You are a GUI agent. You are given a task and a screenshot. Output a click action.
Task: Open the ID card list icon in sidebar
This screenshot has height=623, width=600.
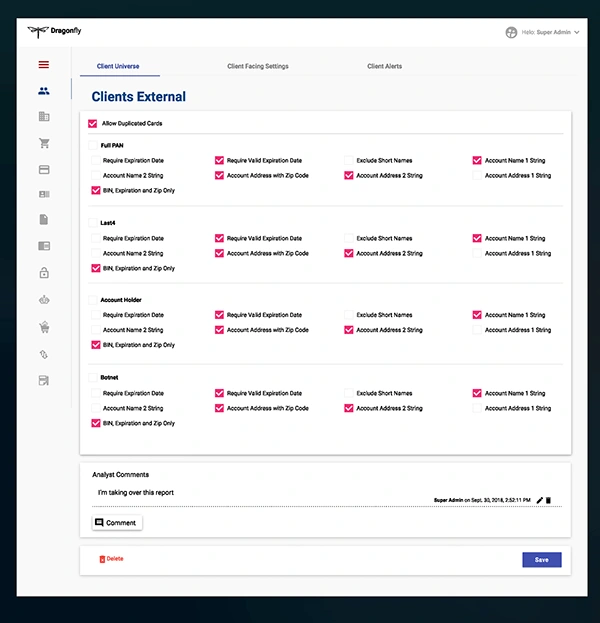point(44,194)
